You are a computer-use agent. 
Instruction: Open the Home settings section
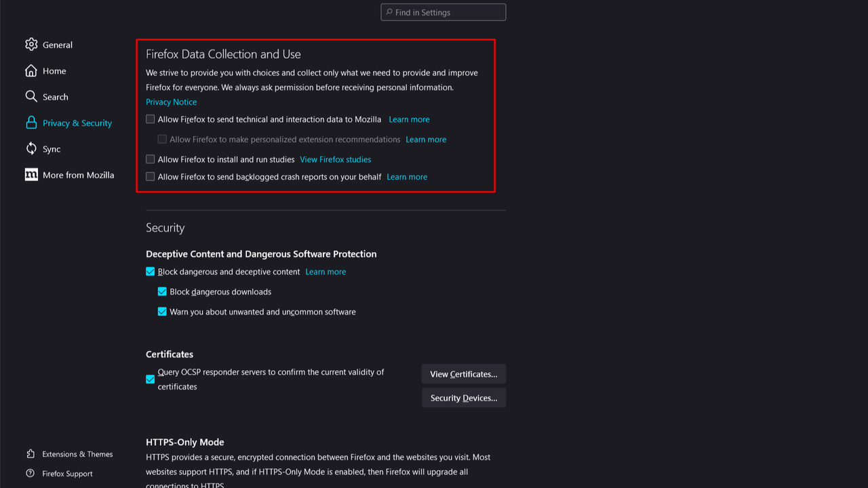54,71
